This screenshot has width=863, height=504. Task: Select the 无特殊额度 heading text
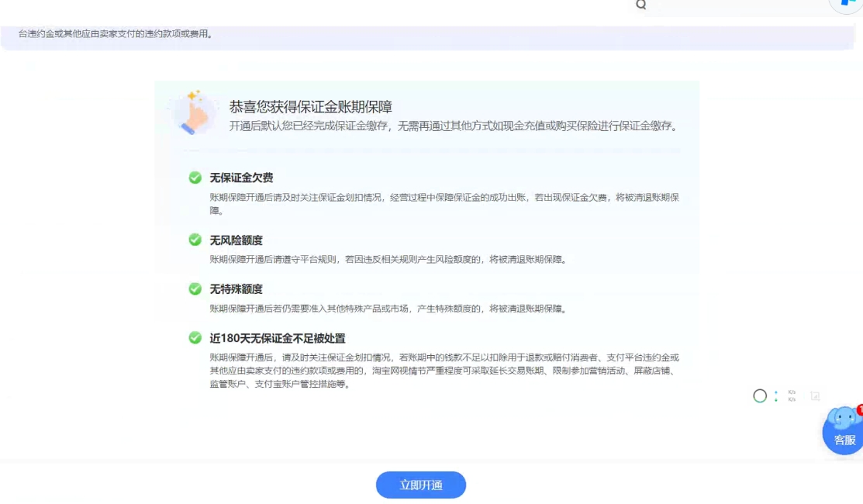pyautogui.click(x=236, y=289)
